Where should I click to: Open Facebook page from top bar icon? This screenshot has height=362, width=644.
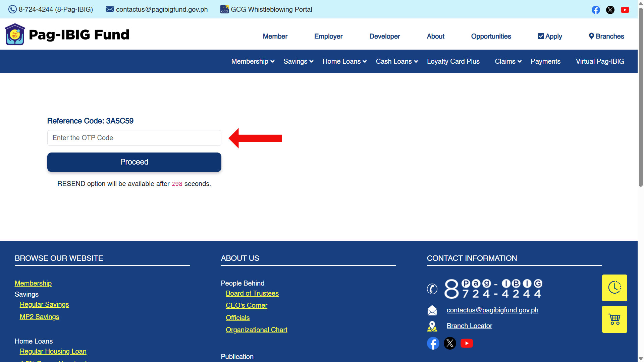596,10
